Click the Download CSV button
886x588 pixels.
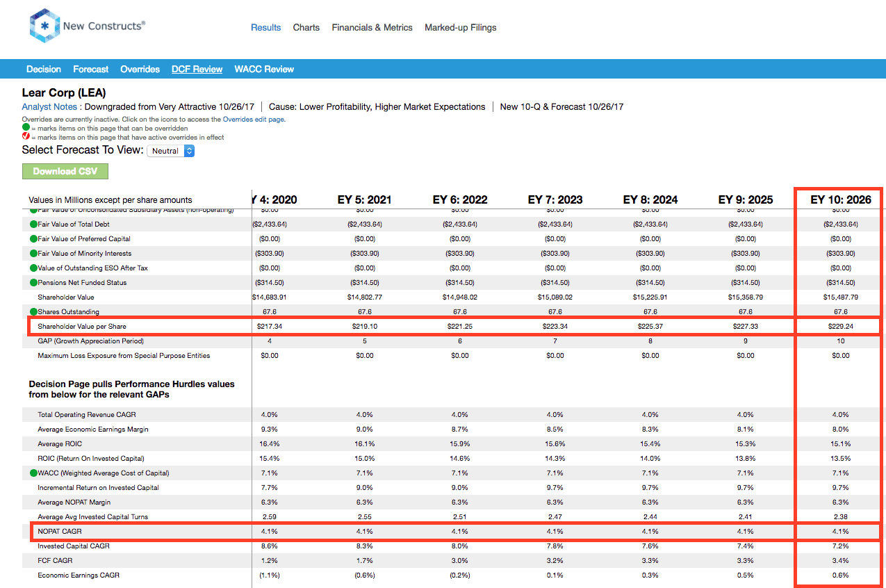(65, 171)
